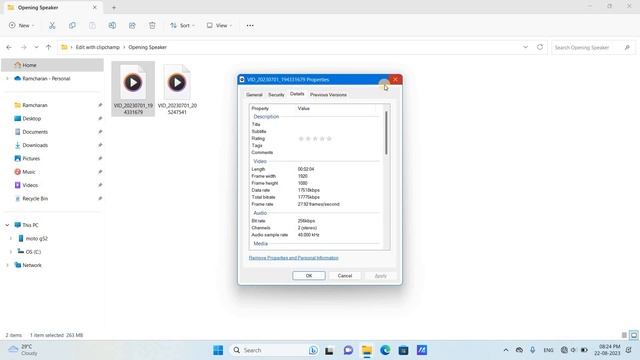Expand the moto g52 device

[11, 238]
